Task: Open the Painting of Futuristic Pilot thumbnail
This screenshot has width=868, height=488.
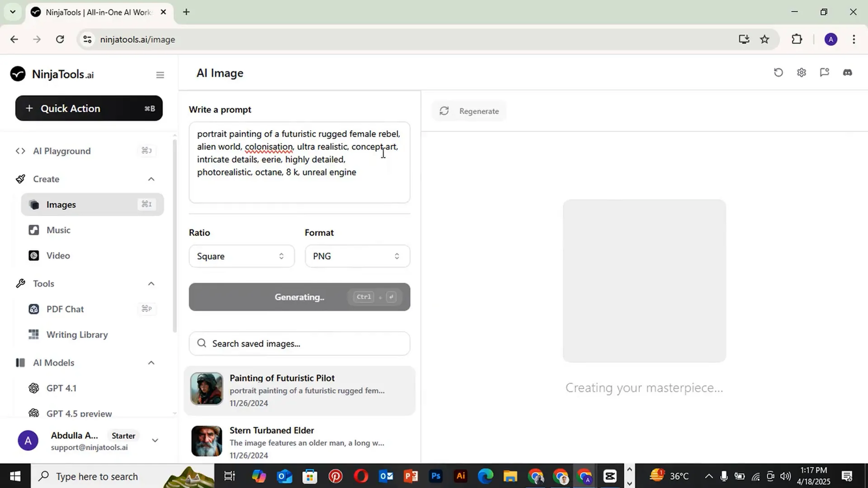Action: coord(207,388)
